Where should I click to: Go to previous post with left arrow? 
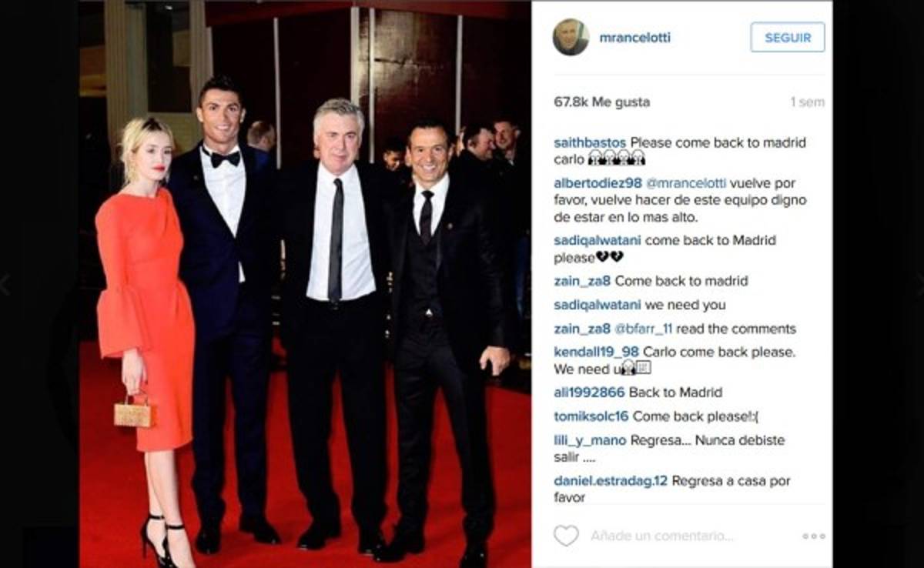click(5, 285)
